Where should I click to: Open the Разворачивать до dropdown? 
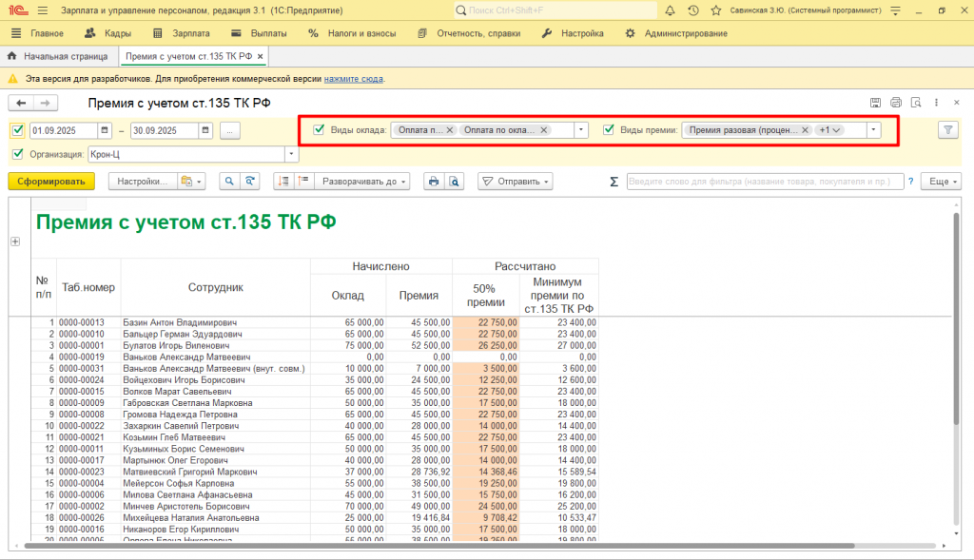364,181
